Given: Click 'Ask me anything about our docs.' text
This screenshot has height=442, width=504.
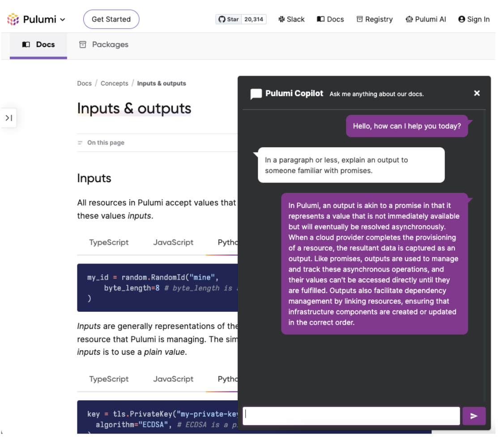Looking at the screenshot, I should click(x=376, y=94).
